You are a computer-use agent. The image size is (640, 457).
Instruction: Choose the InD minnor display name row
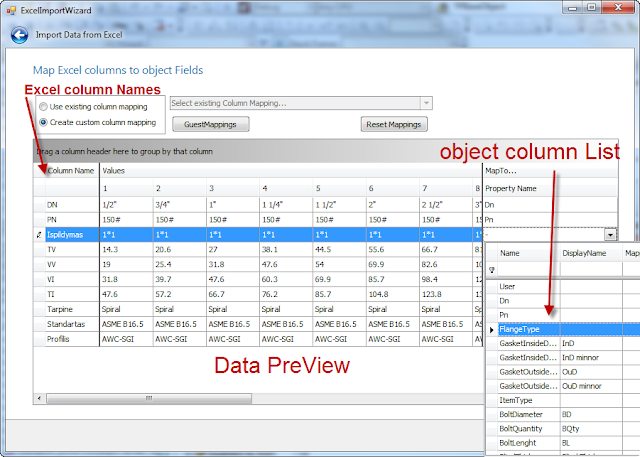591,358
